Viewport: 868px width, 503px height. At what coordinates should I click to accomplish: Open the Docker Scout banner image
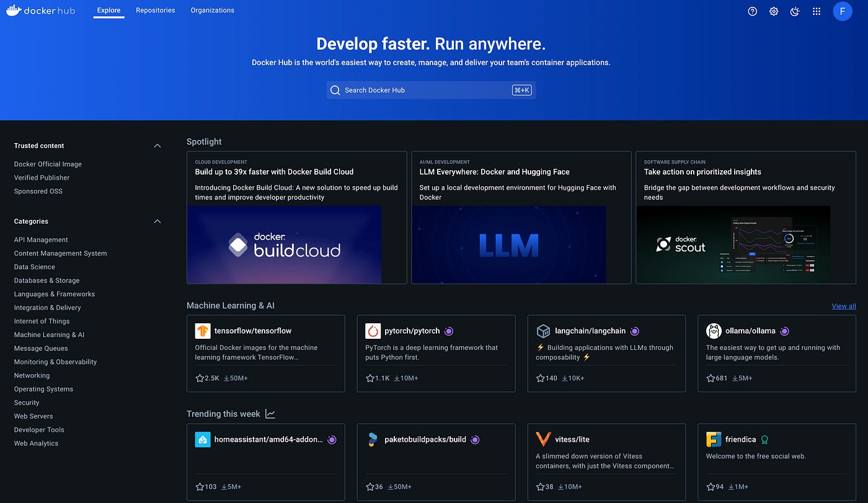(x=733, y=245)
